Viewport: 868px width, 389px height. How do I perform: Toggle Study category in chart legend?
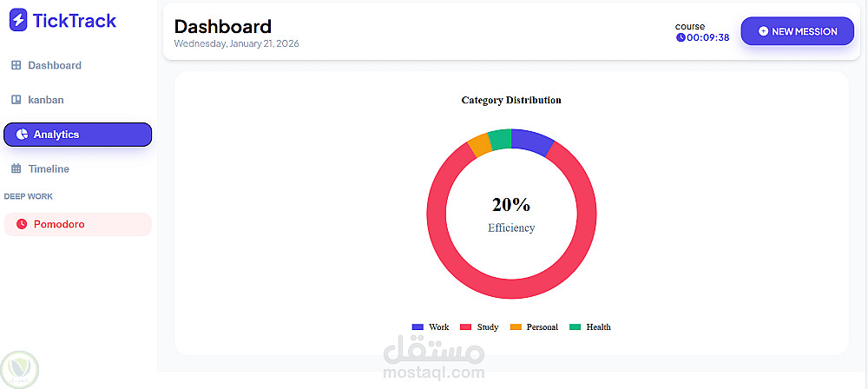click(x=479, y=327)
